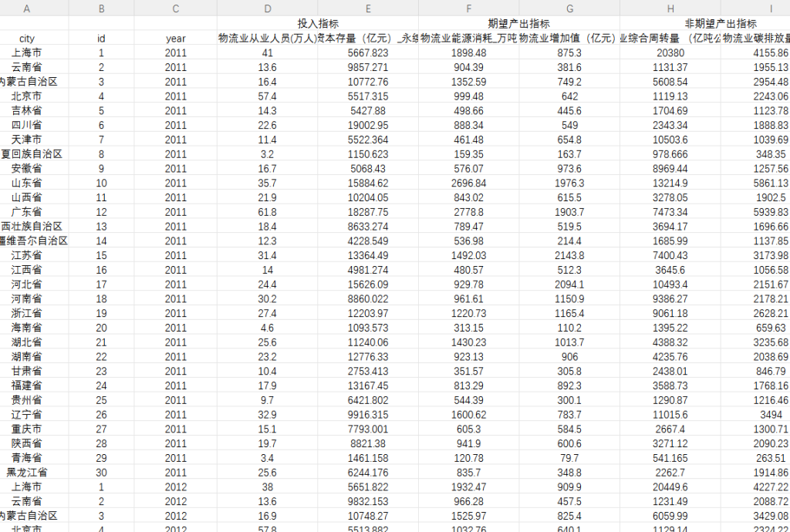Click the 15626.09 cell
The width and height of the screenshot is (790, 532).
coord(368,285)
